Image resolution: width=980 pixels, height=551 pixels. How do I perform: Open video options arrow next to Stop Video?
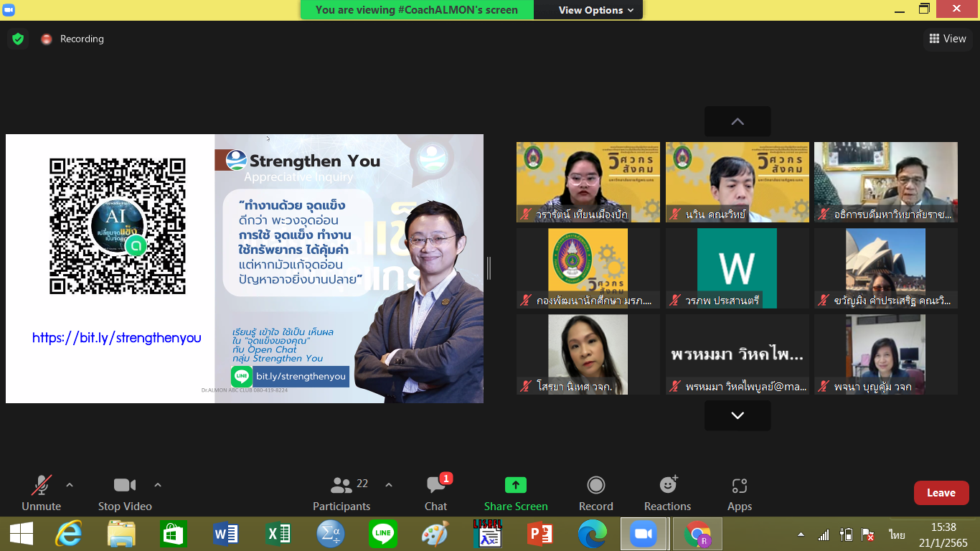pyautogui.click(x=158, y=485)
